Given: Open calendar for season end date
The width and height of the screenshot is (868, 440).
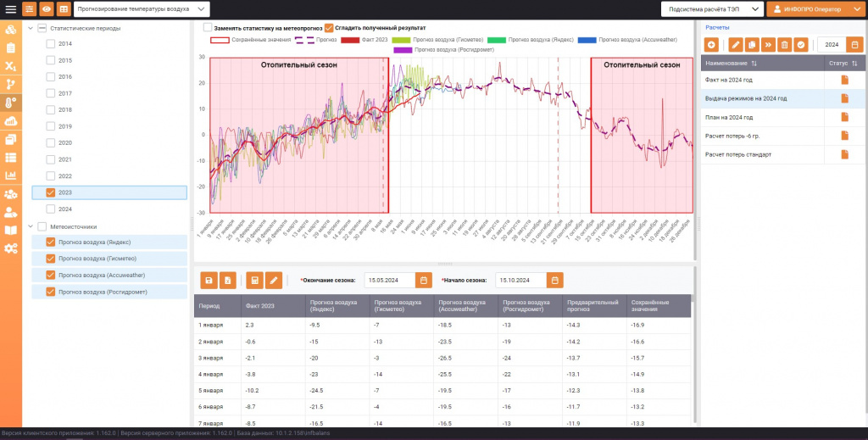Looking at the screenshot, I should [x=424, y=281].
